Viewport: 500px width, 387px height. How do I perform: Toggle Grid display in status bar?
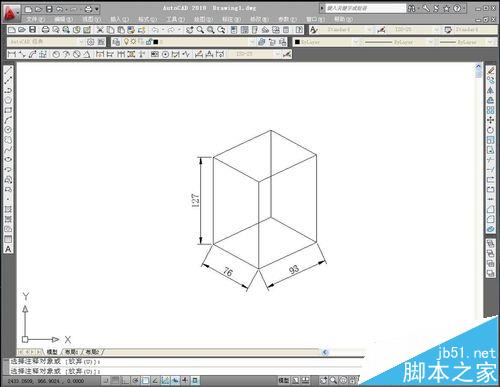click(115, 380)
